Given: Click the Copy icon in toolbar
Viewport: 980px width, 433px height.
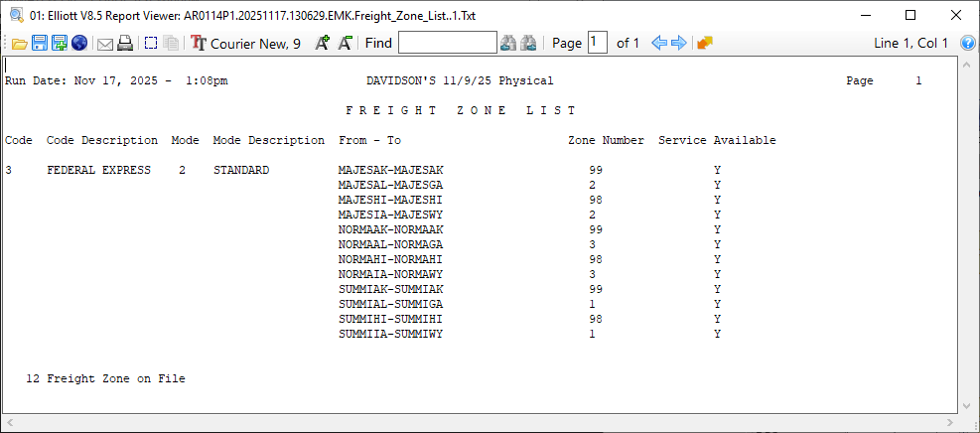Looking at the screenshot, I should coord(171,43).
